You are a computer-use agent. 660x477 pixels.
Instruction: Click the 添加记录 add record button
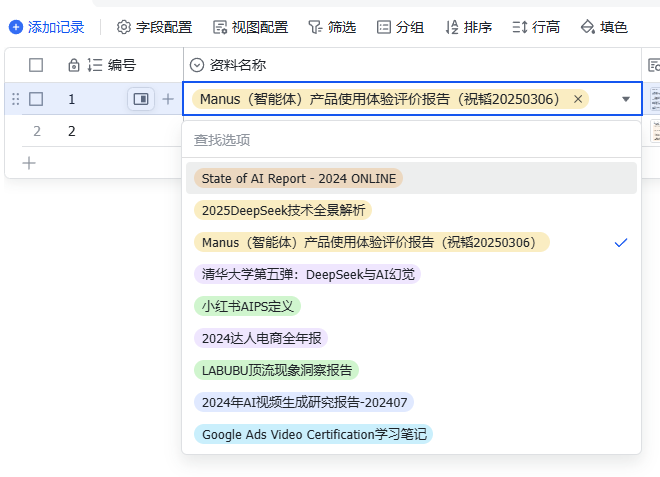click(47, 27)
